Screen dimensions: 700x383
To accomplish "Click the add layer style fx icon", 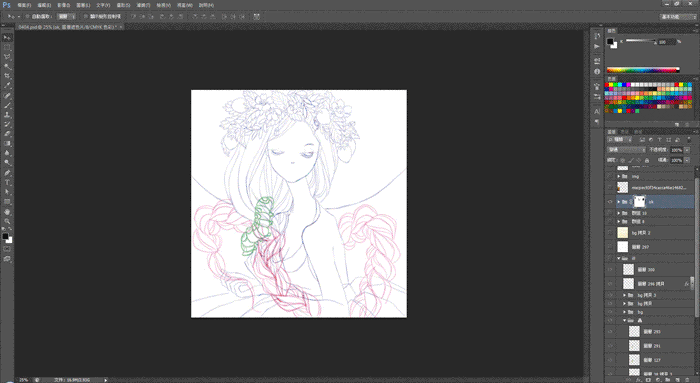I will tap(638, 380).
